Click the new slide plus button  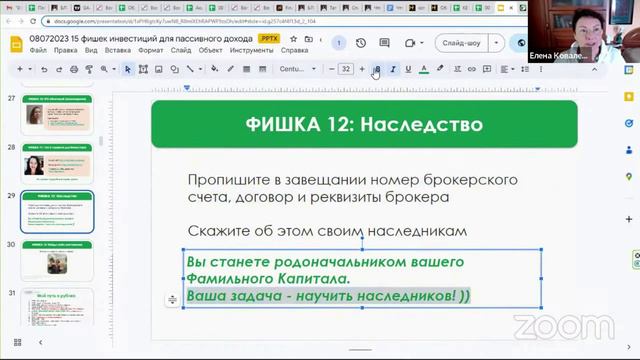(20, 69)
